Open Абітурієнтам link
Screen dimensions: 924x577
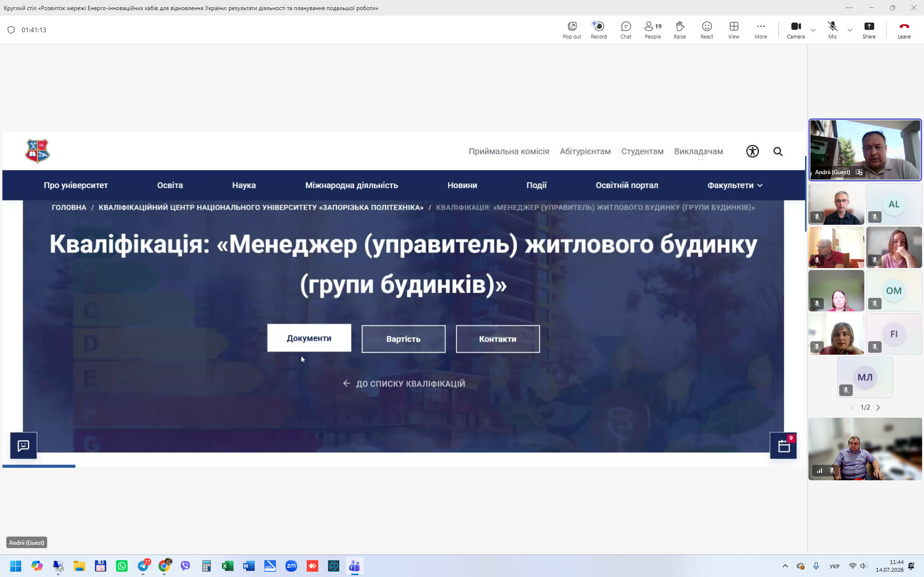[x=585, y=151]
